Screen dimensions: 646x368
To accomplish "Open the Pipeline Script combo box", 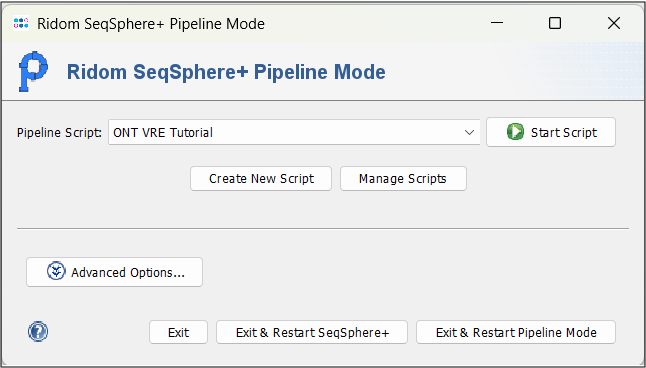I will click(294, 132).
